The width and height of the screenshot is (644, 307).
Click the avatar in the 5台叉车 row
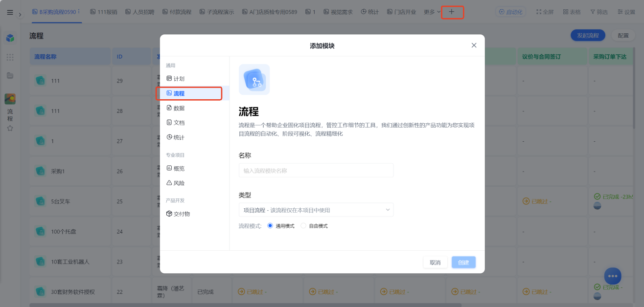(x=598, y=206)
